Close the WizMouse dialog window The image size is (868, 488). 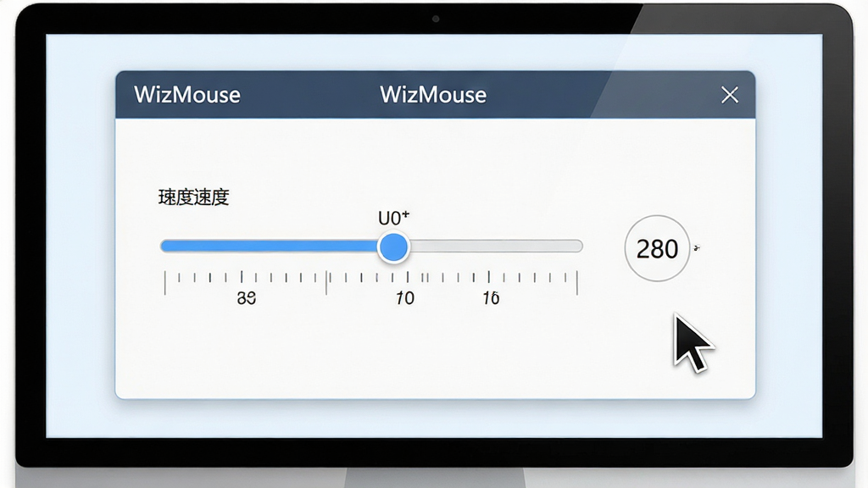pyautogui.click(x=730, y=95)
